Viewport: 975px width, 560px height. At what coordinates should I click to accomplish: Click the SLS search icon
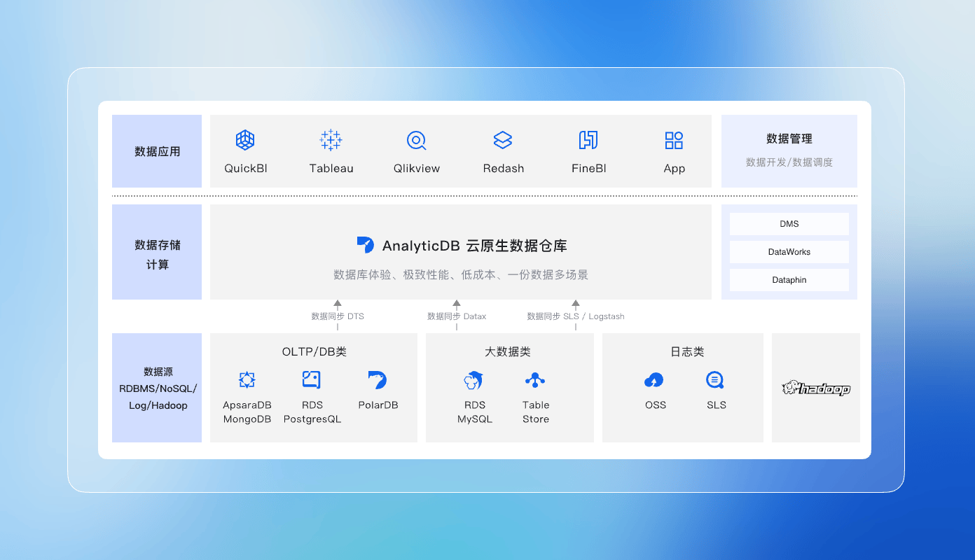coord(715,380)
